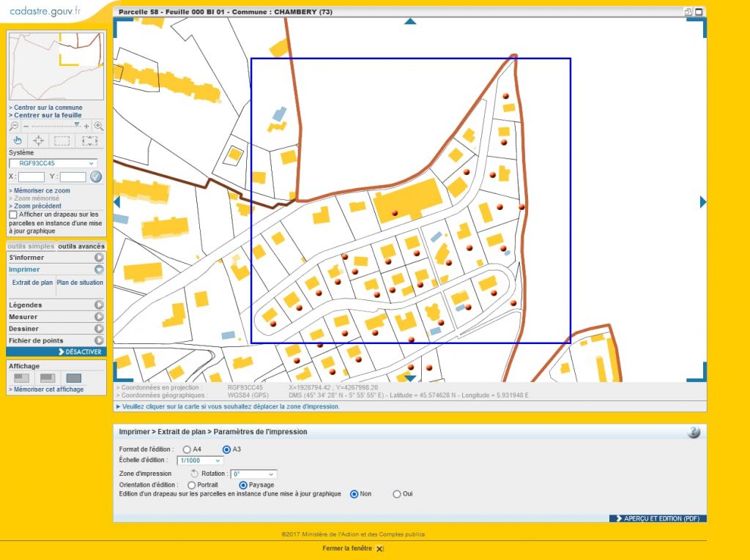Click the Aperçu et édition (PDF) button
The height and width of the screenshot is (560, 750).
[657, 518]
